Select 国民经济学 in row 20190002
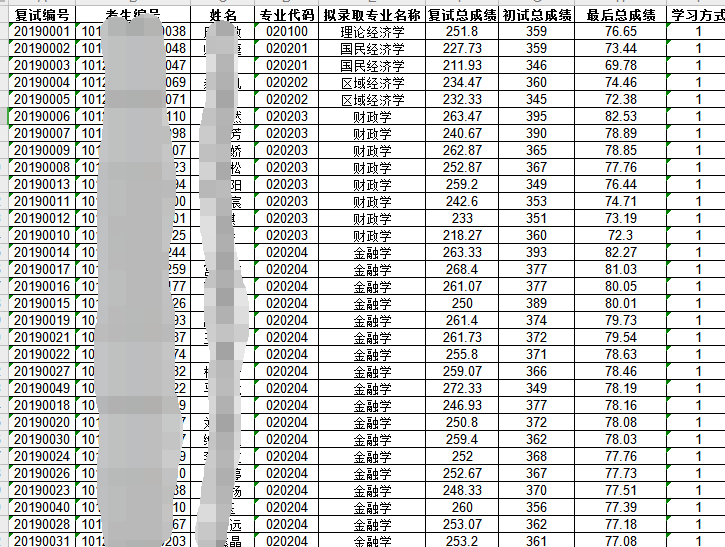Image resolution: width=725 pixels, height=547 pixels. tap(372, 49)
